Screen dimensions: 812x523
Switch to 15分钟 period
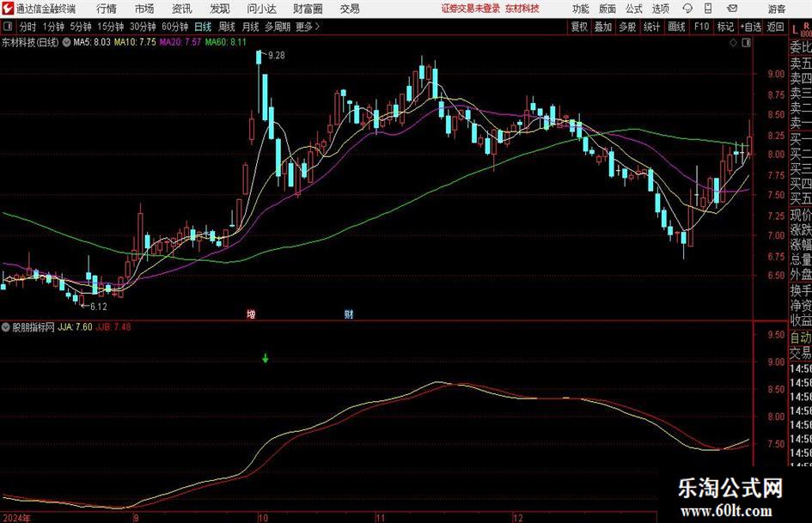[x=111, y=27]
